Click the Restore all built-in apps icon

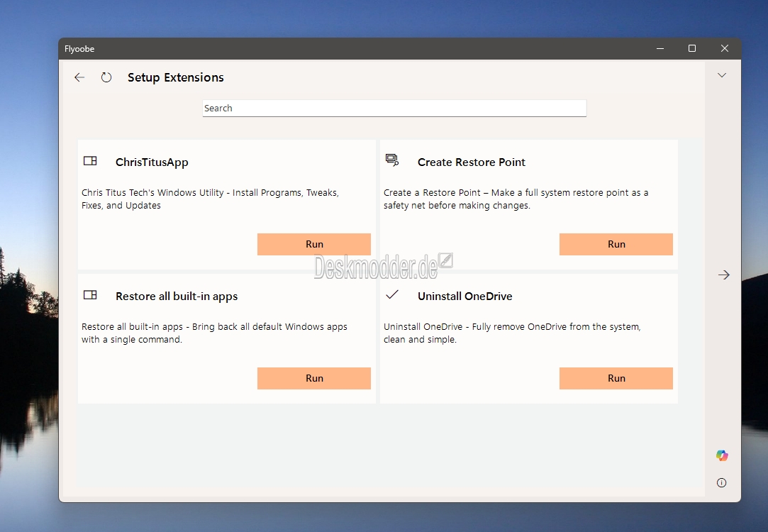90,294
